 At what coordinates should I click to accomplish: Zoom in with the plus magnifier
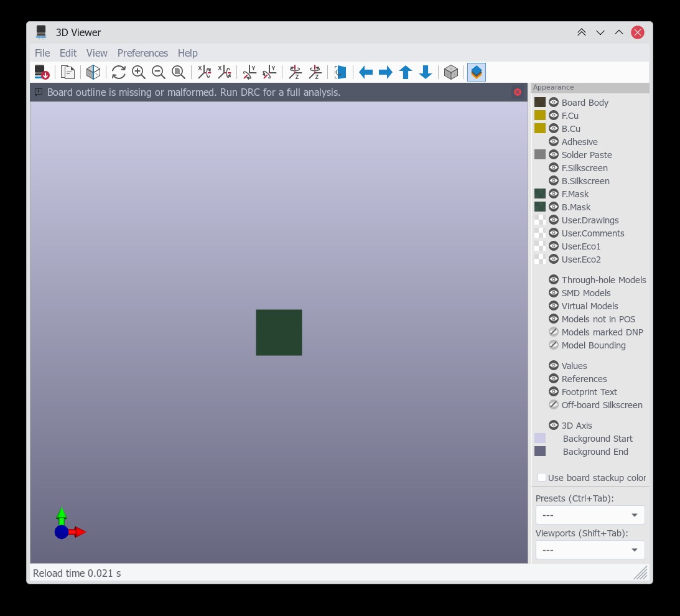(138, 72)
